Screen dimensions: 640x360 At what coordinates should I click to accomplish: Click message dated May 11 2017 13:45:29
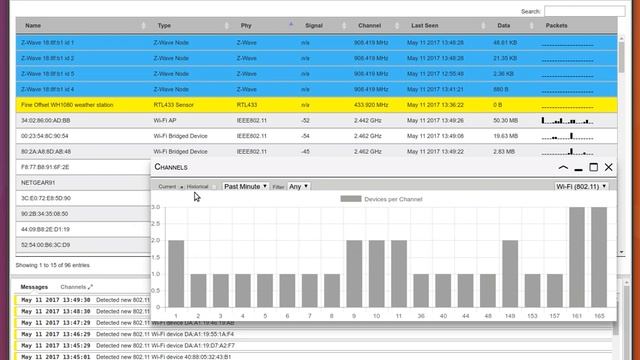314,346
